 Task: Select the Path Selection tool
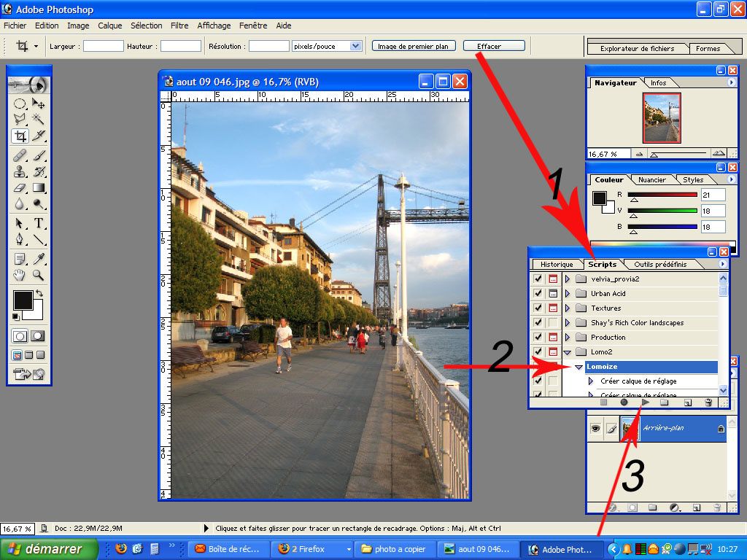(20, 223)
